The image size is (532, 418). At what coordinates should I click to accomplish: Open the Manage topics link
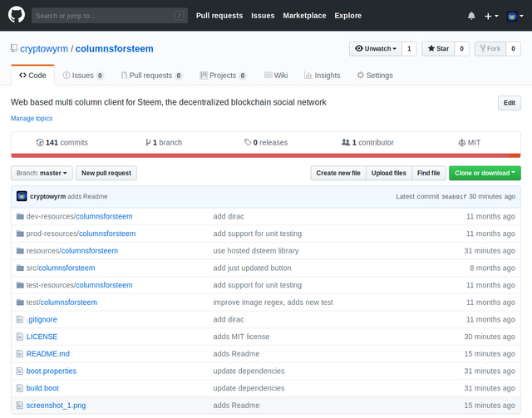click(32, 118)
